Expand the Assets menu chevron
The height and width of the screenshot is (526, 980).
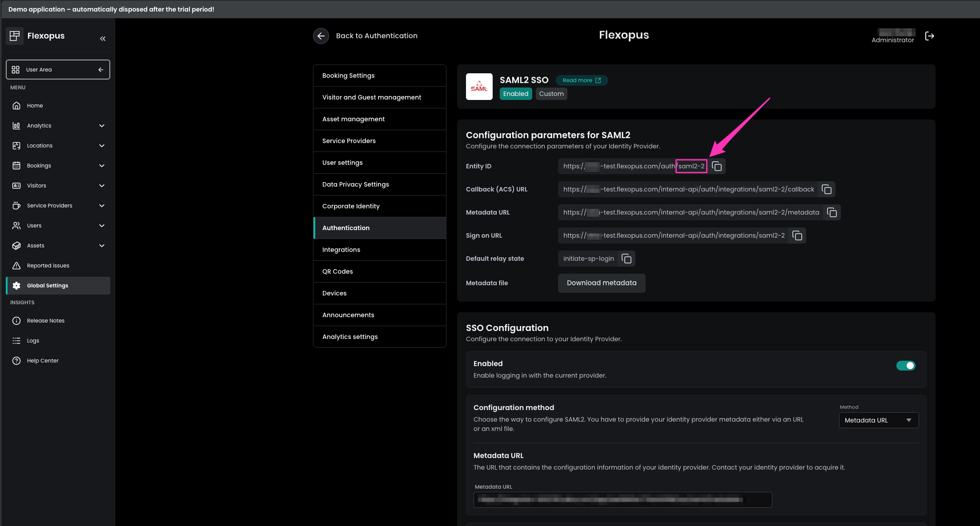(x=102, y=246)
